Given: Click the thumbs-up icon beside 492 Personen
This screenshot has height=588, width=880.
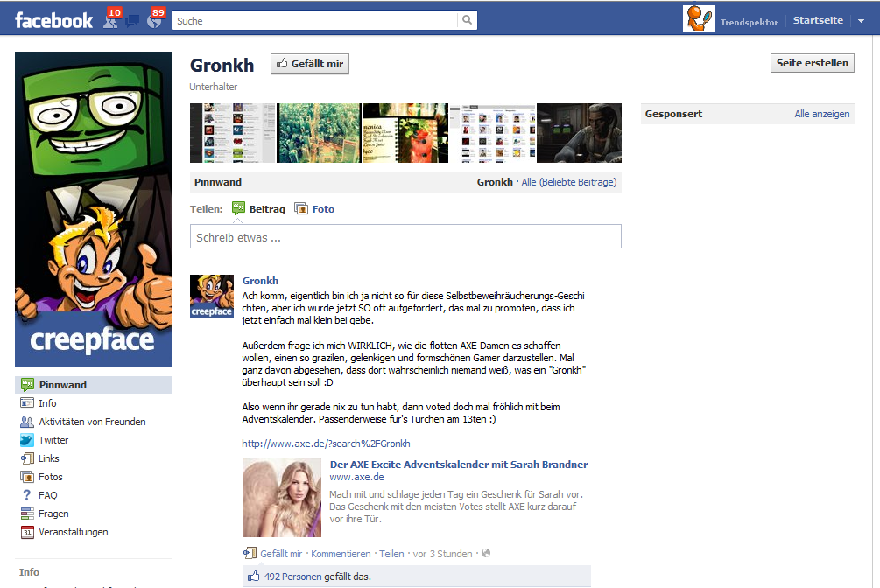Looking at the screenshot, I should click(x=254, y=577).
